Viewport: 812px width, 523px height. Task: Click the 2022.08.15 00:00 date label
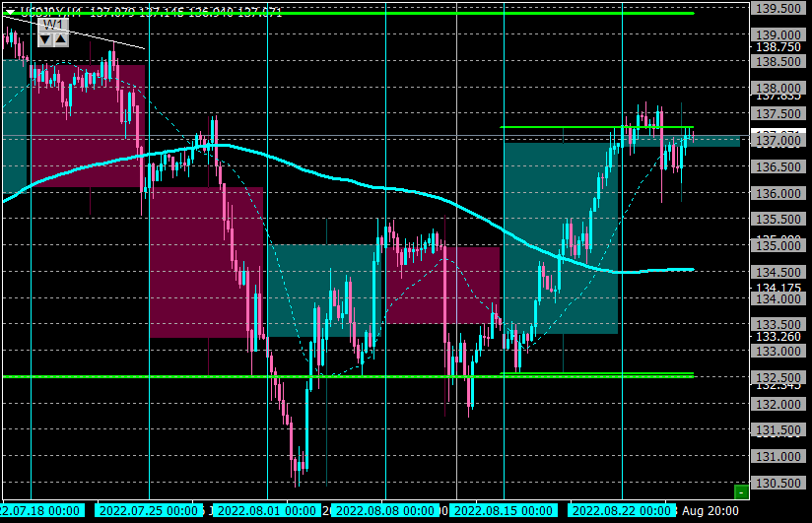(x=504, y=511)
